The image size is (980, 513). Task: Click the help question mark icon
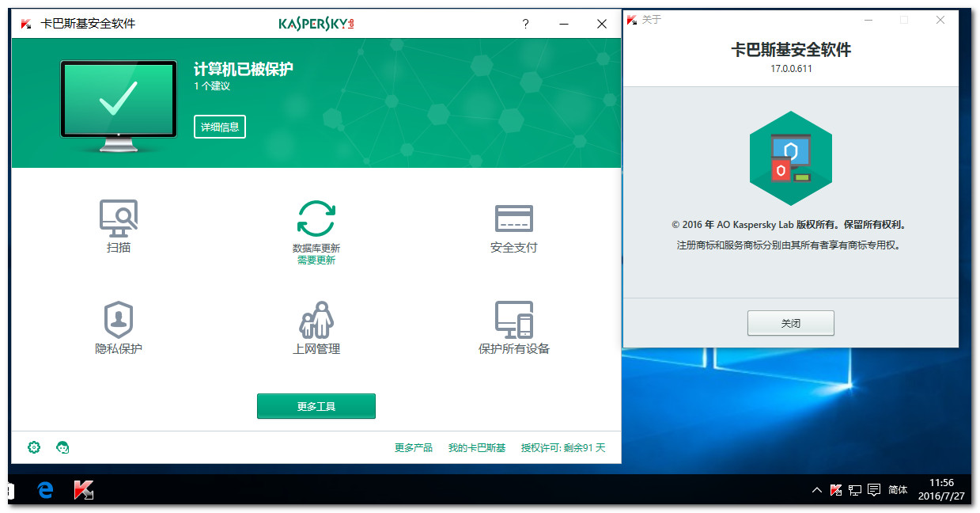(x=525, y=24)
